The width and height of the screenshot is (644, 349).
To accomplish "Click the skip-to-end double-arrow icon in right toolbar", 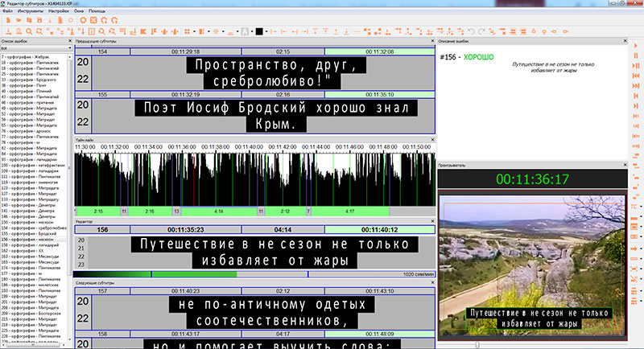I will (x=636, y=86).
